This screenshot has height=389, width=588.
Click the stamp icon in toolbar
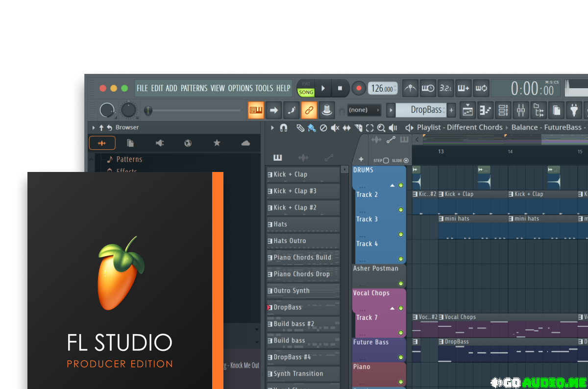pos(327,110)
